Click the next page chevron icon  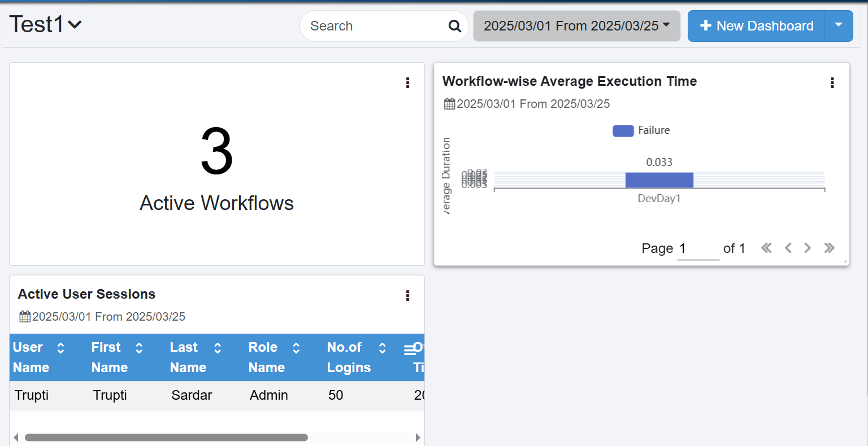[808, 248]
